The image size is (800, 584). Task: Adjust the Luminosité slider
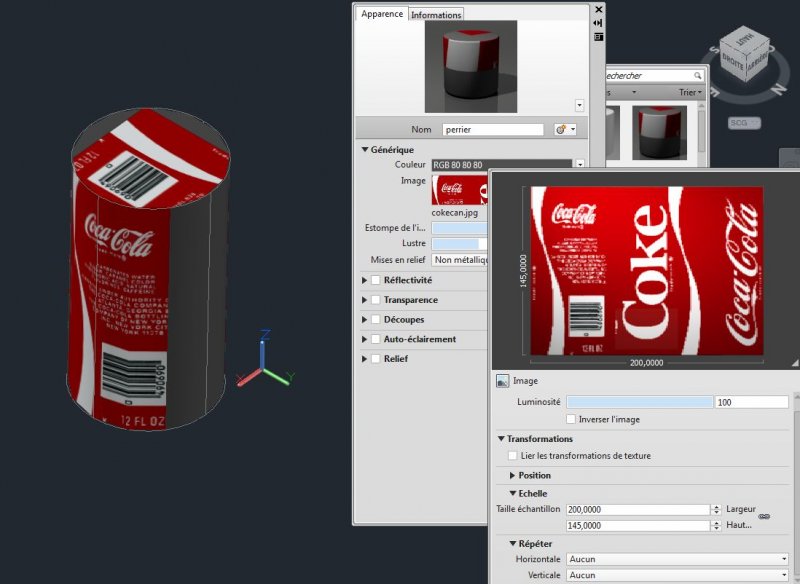pos(640,402)
